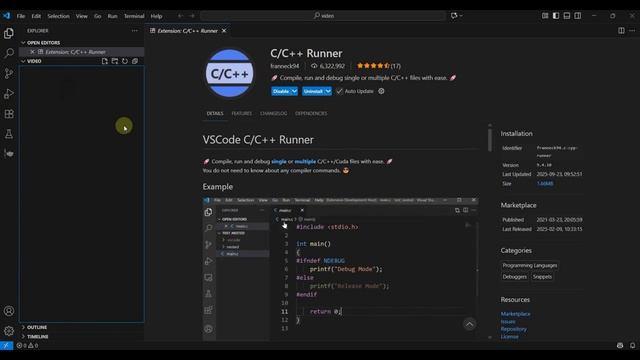Open the Issues resource link
640x360 pixels.
click(x=508, y=322)
